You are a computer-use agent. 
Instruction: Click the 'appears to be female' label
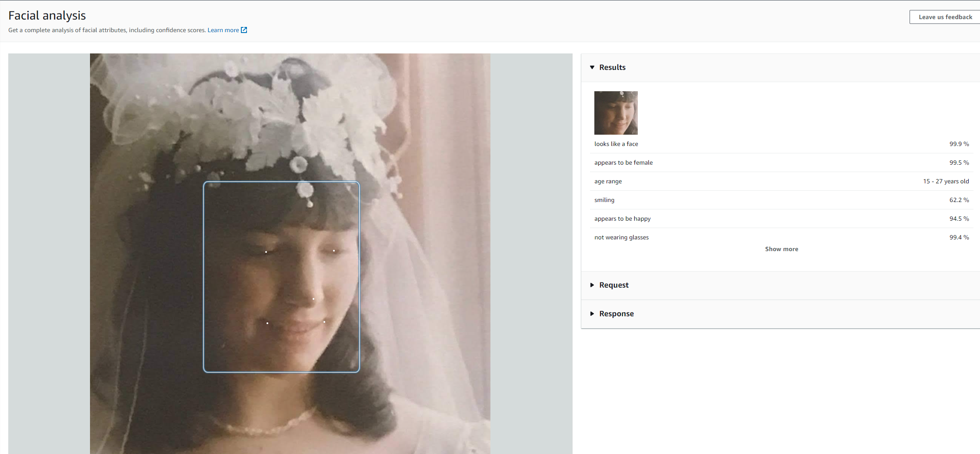pos(623,162)
